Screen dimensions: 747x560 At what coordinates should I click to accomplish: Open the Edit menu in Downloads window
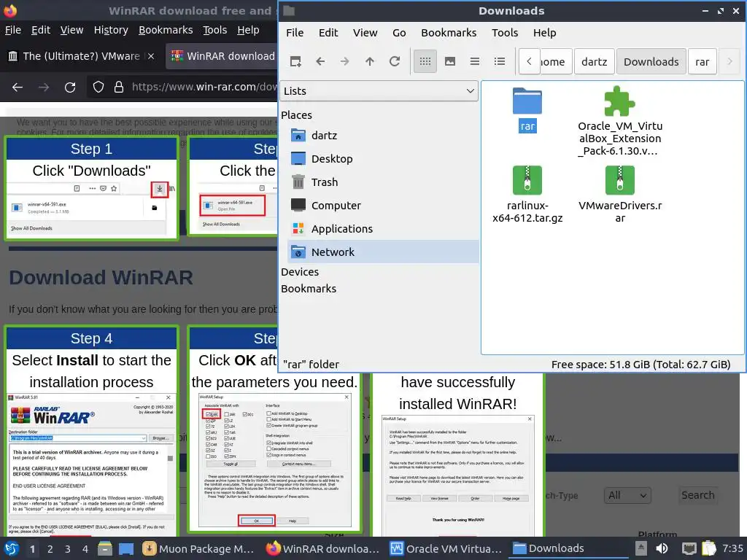tap(328, 33)
